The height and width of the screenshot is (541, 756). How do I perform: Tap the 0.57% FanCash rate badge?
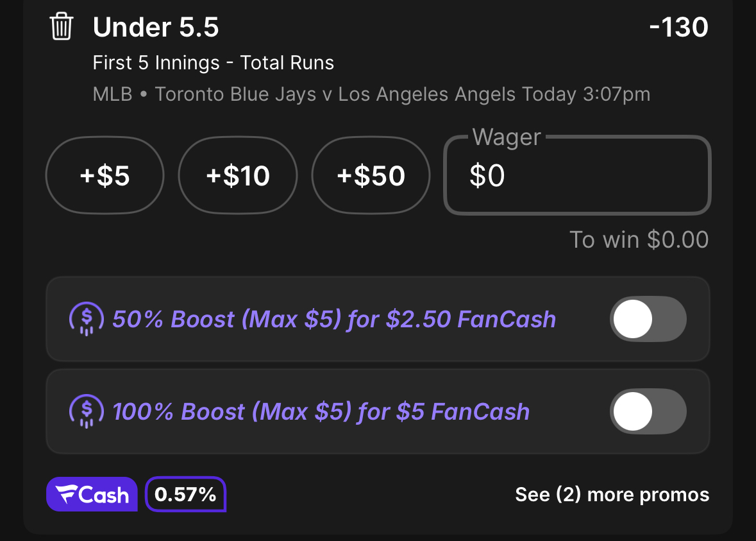tap(185, 494)
